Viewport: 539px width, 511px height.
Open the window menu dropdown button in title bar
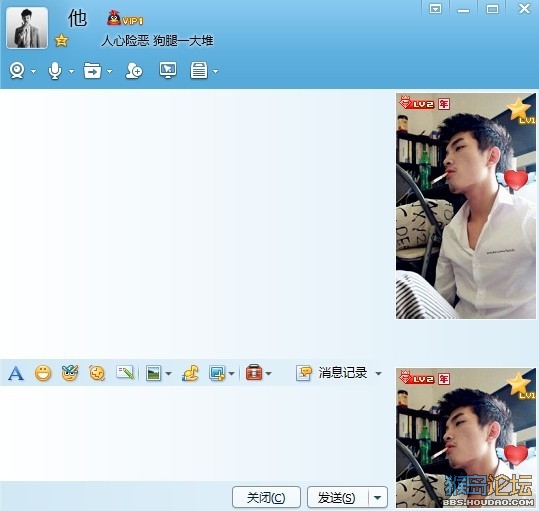coord(436,9)
